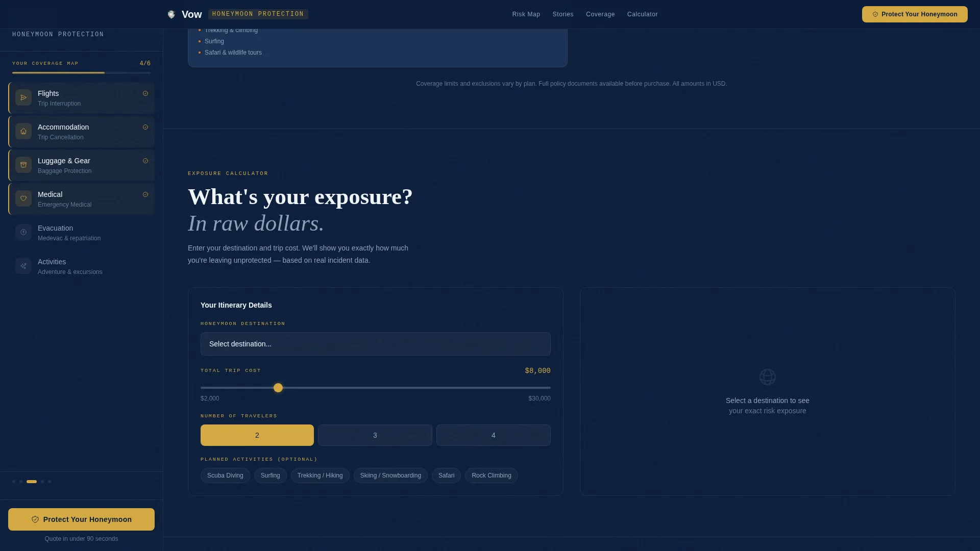
Task: Select Accommodation Trip Cancellation item
Action: point(82,132)
